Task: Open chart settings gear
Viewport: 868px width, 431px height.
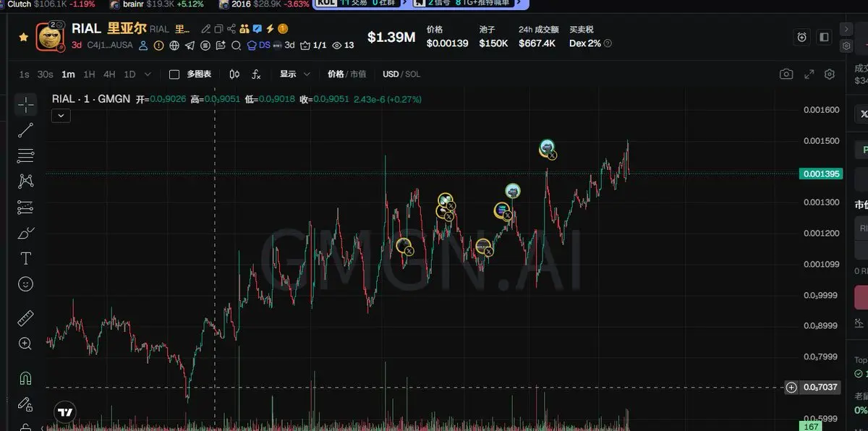Action: [830, 74]
